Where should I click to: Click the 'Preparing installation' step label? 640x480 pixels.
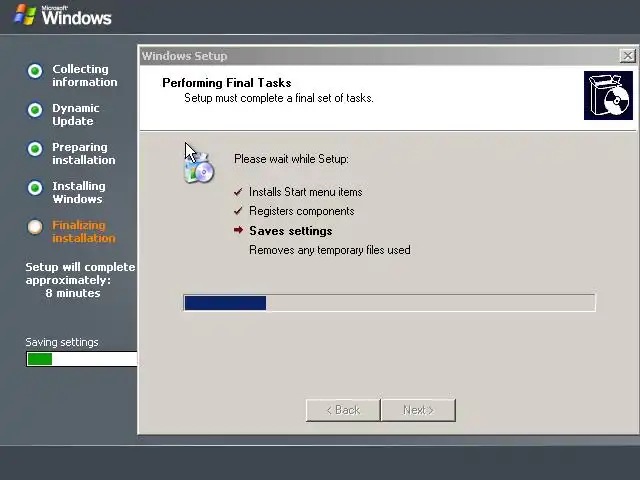84,153
